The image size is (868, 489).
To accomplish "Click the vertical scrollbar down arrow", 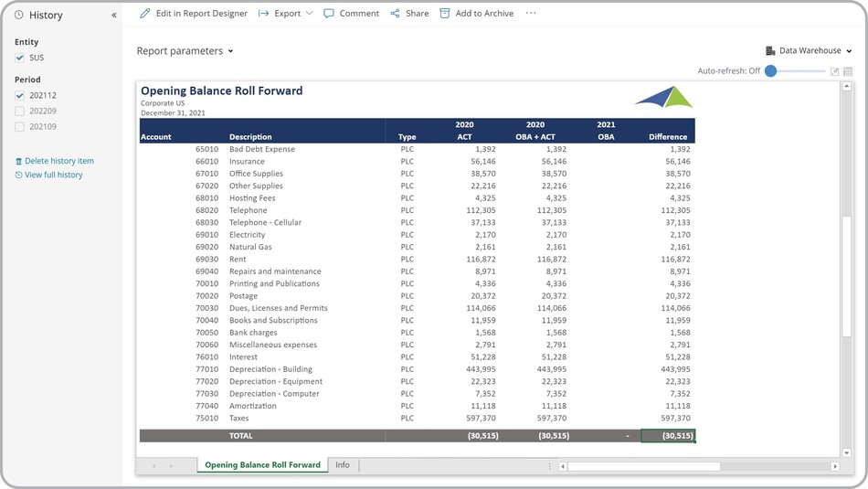I will point(847,452).
